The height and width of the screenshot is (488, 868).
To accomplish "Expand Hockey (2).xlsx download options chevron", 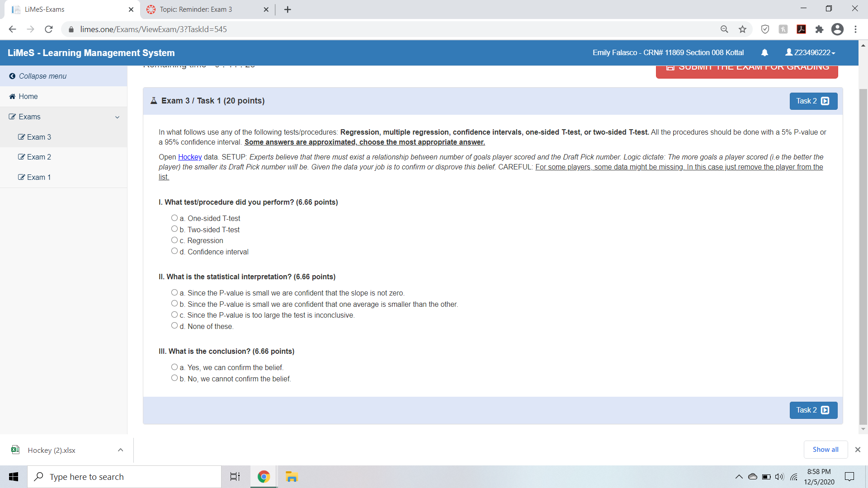I will [120, 450].
